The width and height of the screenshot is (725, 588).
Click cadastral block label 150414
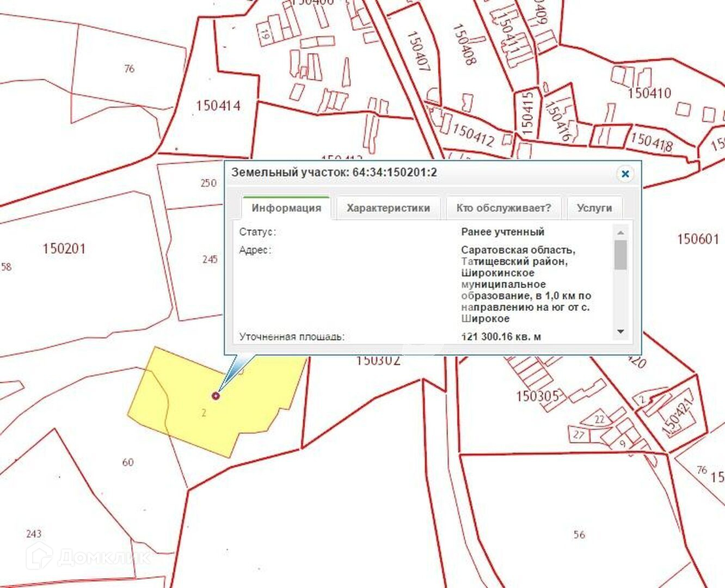point(218,106)
